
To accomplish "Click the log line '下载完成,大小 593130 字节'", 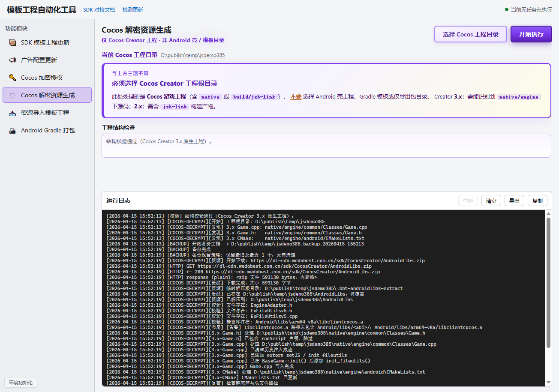I will 198,283.
